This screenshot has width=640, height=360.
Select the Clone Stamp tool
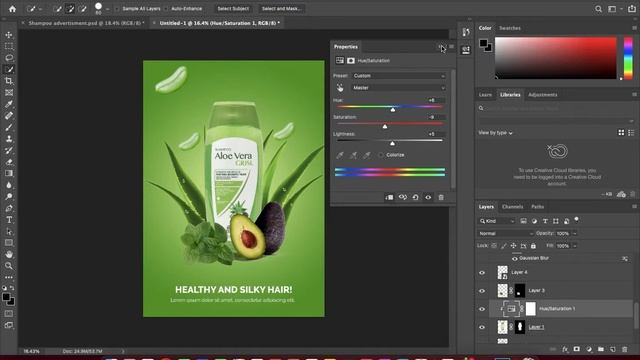pos(9,139)
